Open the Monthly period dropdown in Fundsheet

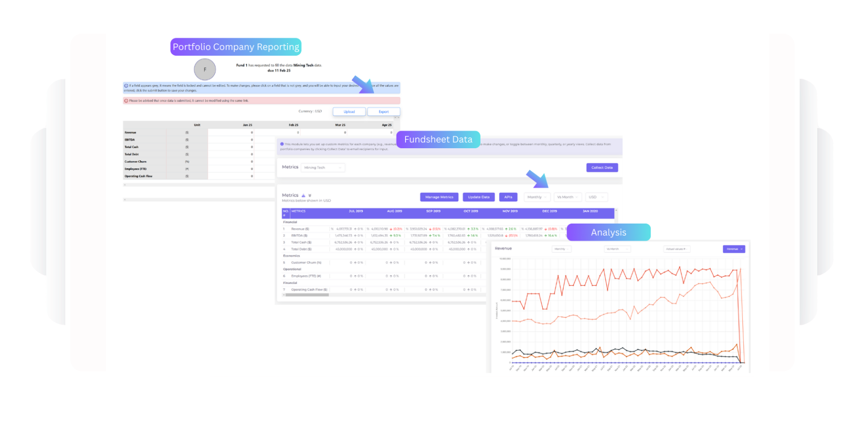(x=537, y=197)
